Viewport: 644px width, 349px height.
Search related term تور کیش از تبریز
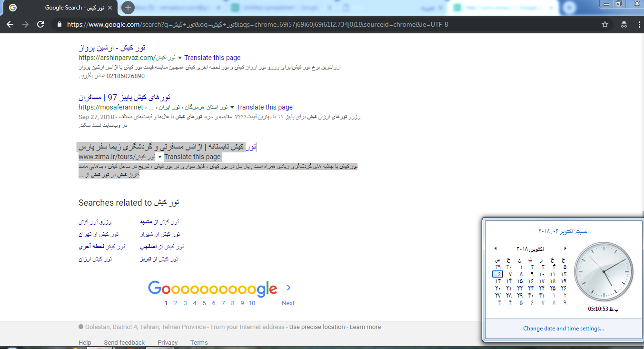159,259
